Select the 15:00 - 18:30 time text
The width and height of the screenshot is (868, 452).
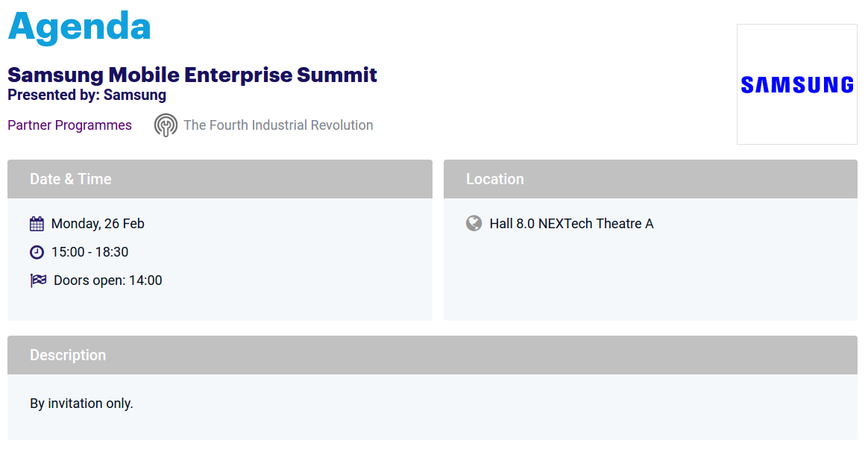point(89,252)
